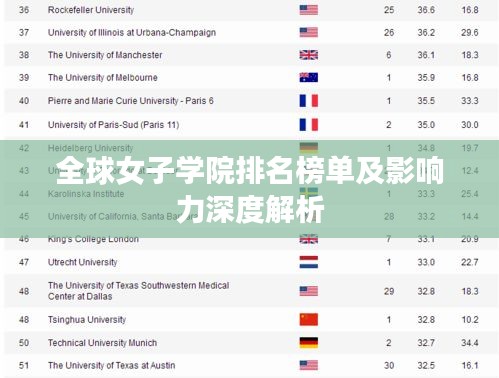The image size is (499, 378).
Task: Click The University of Texas at Austin
Action: (x=111, y=365)
